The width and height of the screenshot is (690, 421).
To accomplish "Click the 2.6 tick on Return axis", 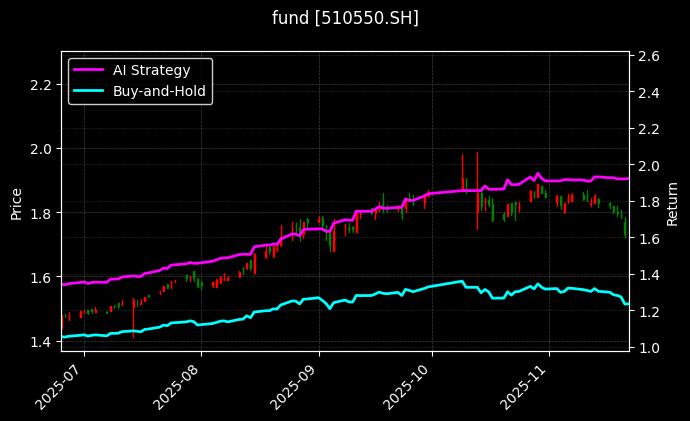I will click(648, 57).
